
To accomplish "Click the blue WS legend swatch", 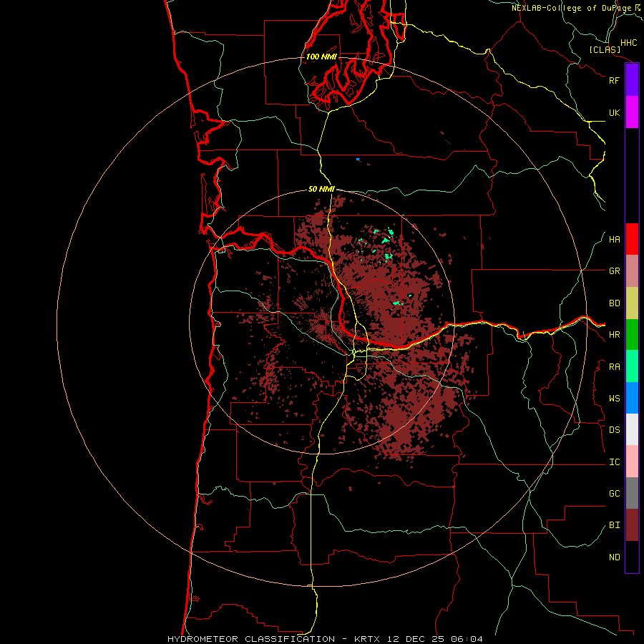I will pos(632,398).
